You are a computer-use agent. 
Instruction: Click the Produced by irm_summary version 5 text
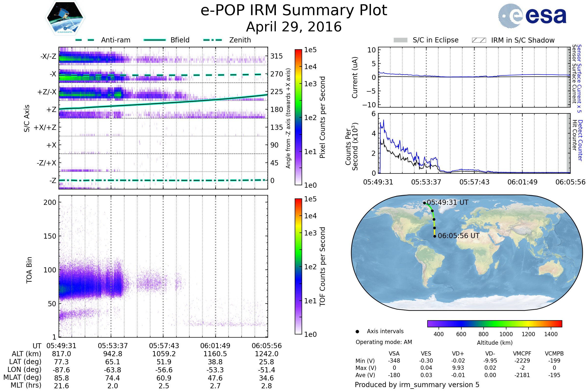coord(417,385)
